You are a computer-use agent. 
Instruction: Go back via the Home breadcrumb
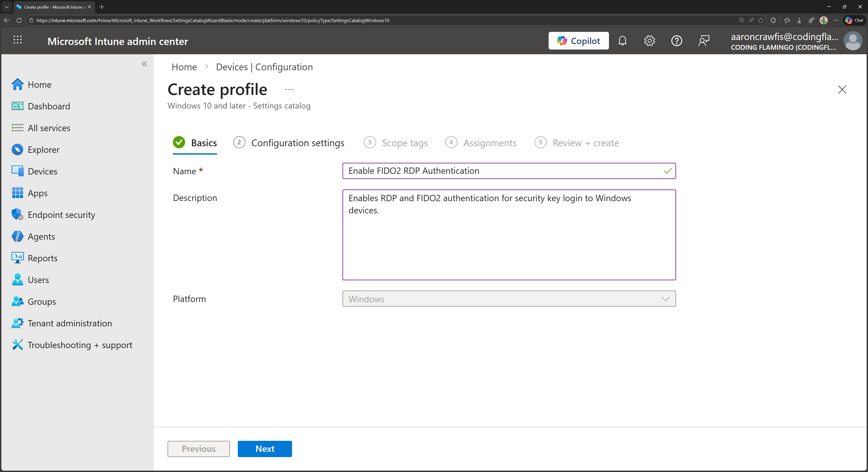pos(184,67)
